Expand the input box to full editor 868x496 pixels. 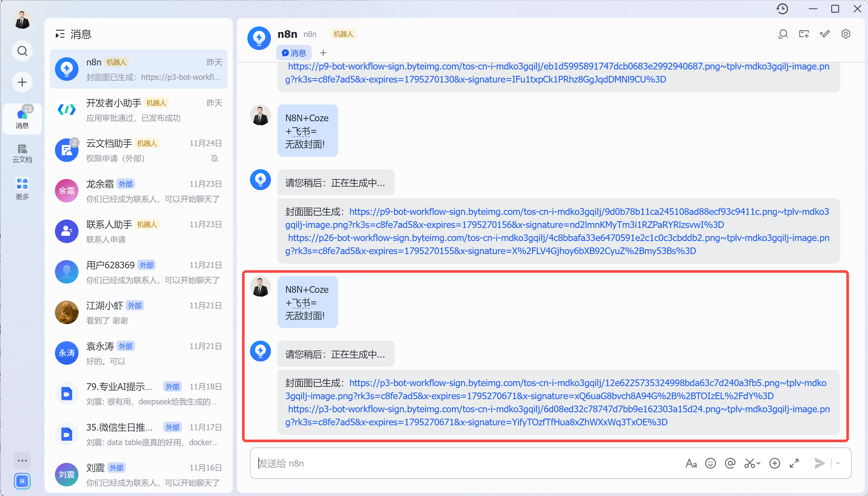click(794, 463)
